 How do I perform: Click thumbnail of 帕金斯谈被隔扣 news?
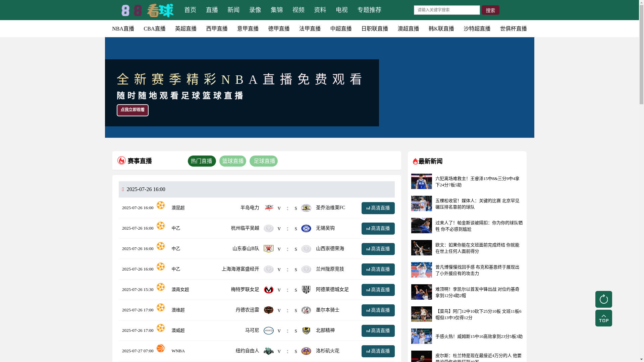422,226
